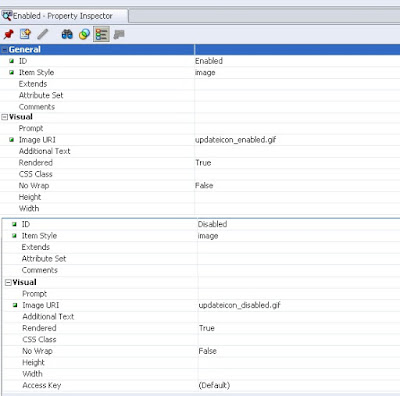
Task: Click the greyed-out pencil icon
Action: tap(43, 34)
